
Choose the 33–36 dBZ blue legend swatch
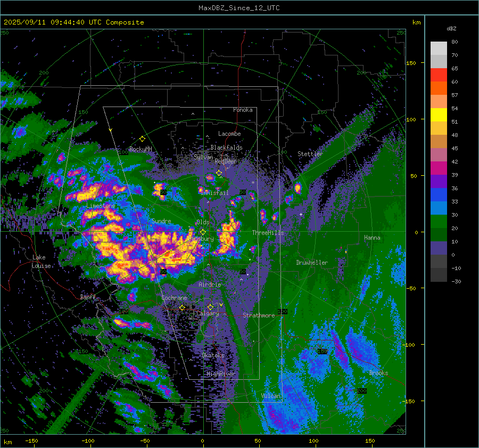tap(439, 194)
